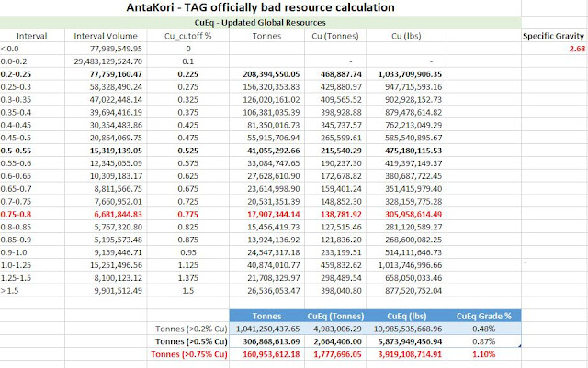Select the 'Tonnes (>0.5% Cu)' row label
The width and height of the screenshot is (588, 368).
pyautogui.click(x=191, y=341)
